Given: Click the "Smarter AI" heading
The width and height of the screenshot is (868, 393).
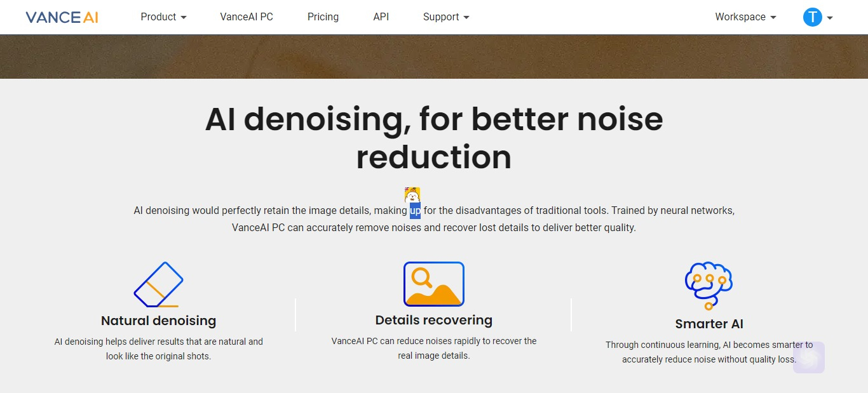Looking at the screenshot, I should pos(709,324).
